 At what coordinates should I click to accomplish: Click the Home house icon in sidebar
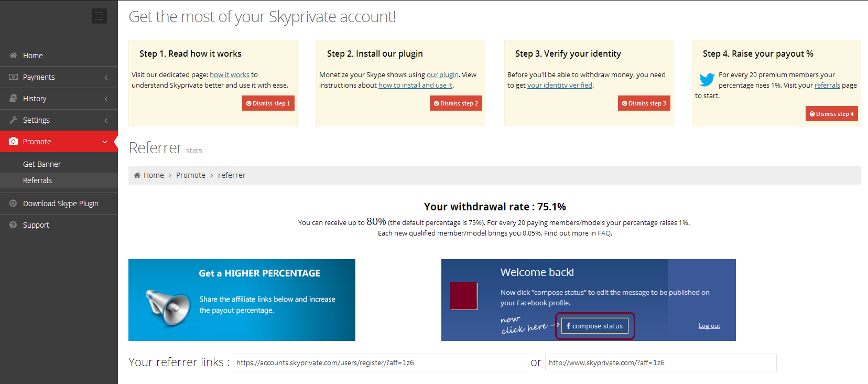point(14,55)
